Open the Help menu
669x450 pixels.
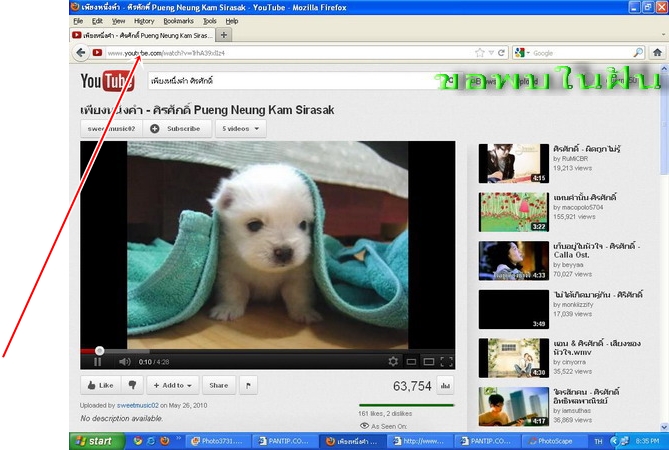(x=232, y=21)
